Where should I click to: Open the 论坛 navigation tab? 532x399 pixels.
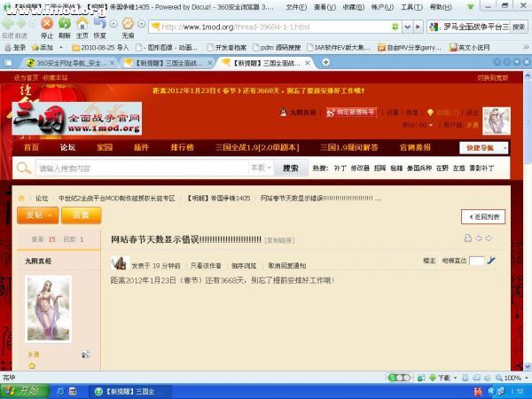[x=67, y=147]
